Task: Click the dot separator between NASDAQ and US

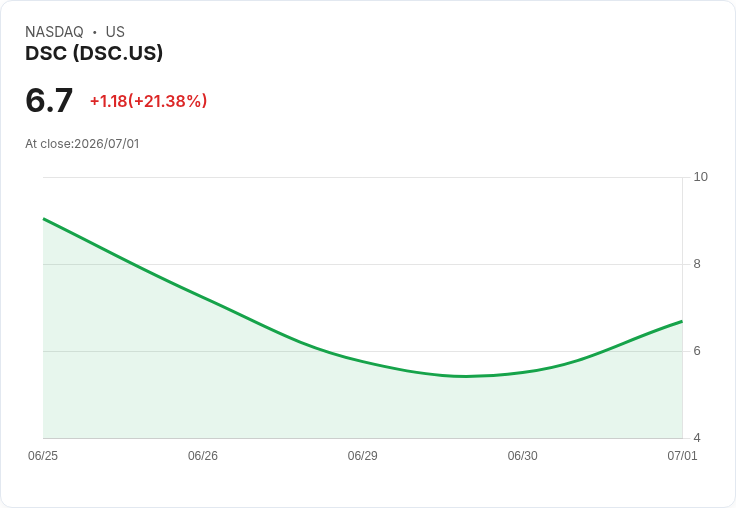Action: pyautogui.click(x=94, y=32)
